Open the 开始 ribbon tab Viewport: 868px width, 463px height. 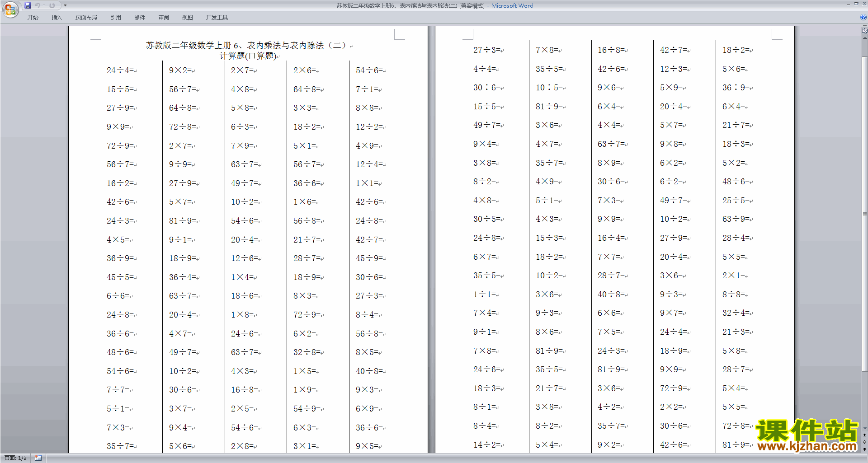coord(33,18)
